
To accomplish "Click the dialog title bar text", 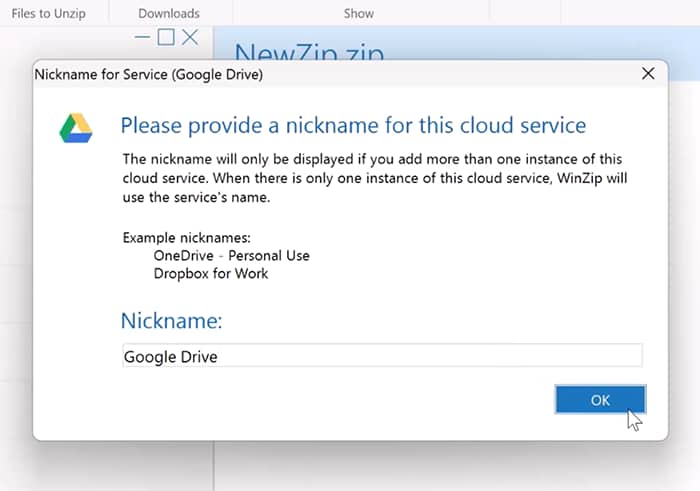I will (x=148, y=73).
